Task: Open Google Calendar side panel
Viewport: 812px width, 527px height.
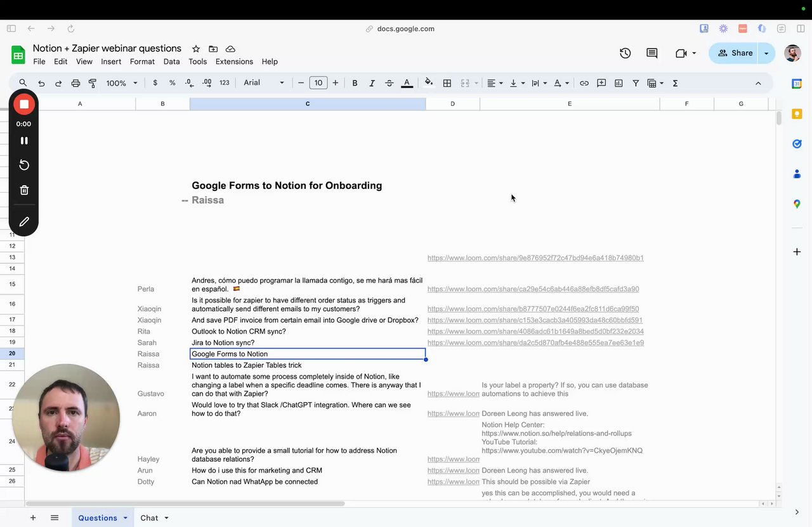Action: [797, 84]
